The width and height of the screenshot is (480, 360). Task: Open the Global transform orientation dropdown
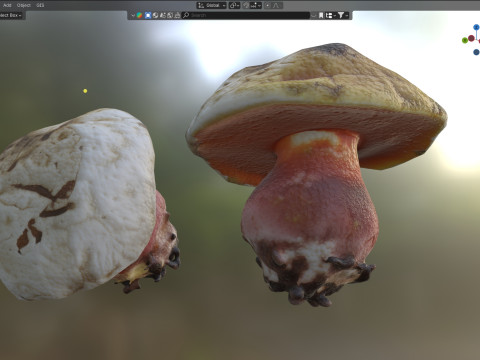211,5
